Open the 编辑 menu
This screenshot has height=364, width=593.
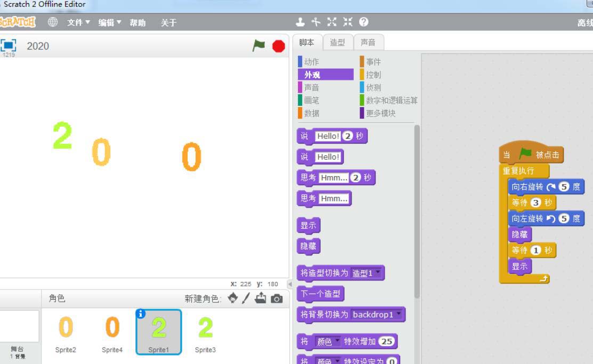tap(110, 23)
